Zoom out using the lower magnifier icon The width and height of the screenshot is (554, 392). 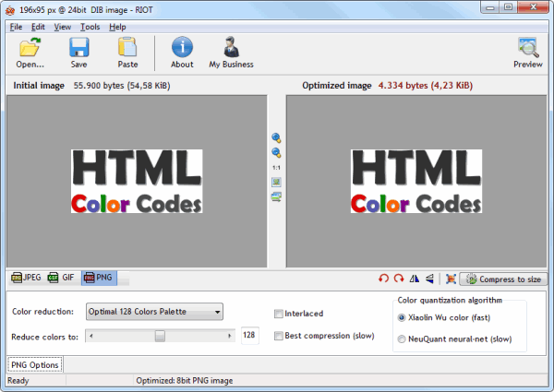click(x=276, y=153)
